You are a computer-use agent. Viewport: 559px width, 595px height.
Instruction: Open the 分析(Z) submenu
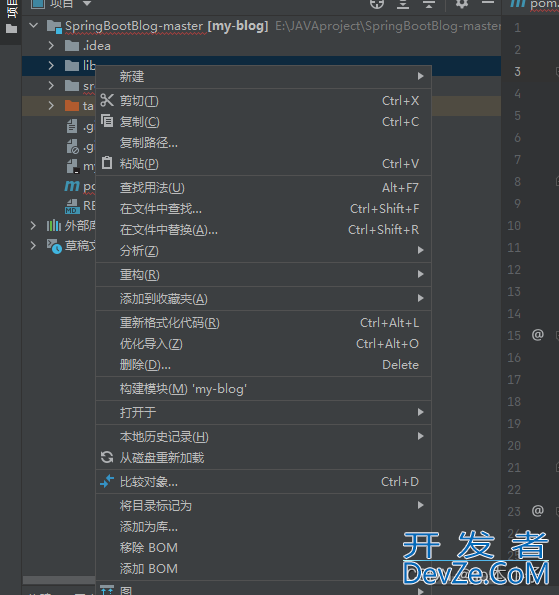tap(263, 250)
